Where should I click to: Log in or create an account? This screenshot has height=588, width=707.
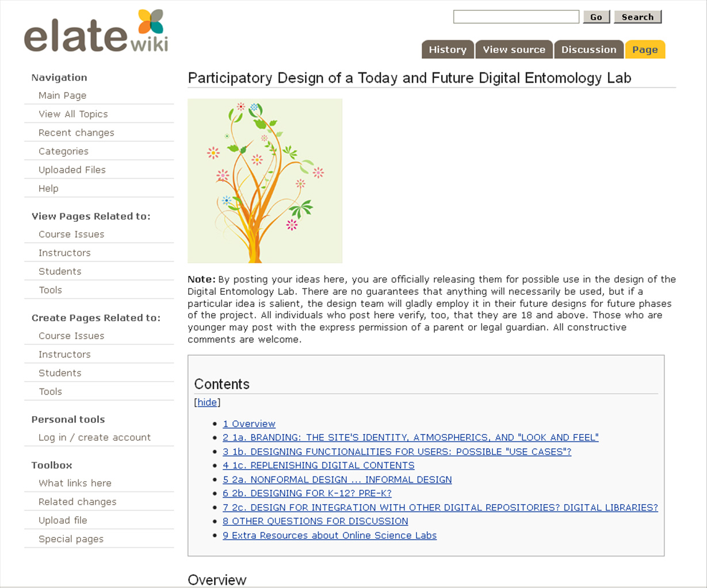pyautogui.click(x=94, y=437)
